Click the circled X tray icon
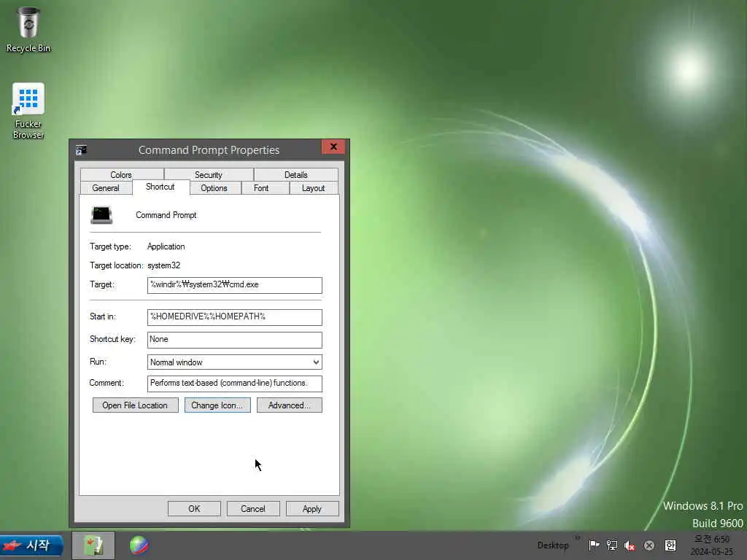Image resolution: width=747 pixels, height=560 pixels. tap(649, 545)
